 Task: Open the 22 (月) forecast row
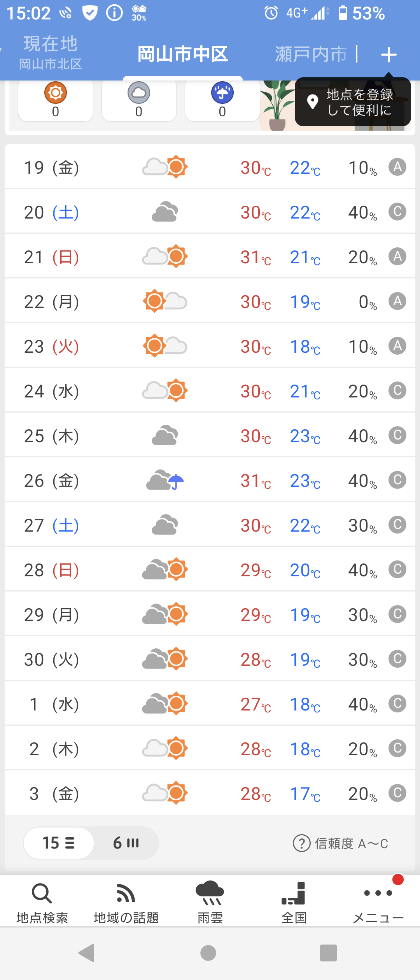tap(210, 302)
